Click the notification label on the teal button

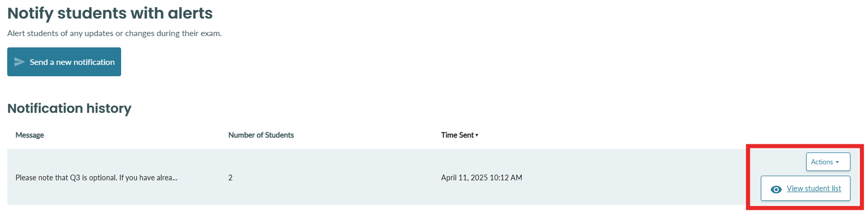(72, 62)
